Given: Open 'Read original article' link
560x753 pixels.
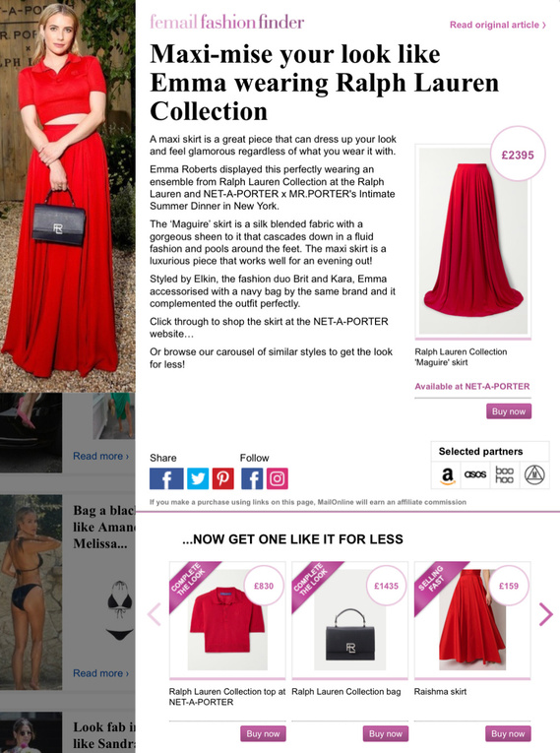Looking at the screenshot, I should [x=498, y=25].
